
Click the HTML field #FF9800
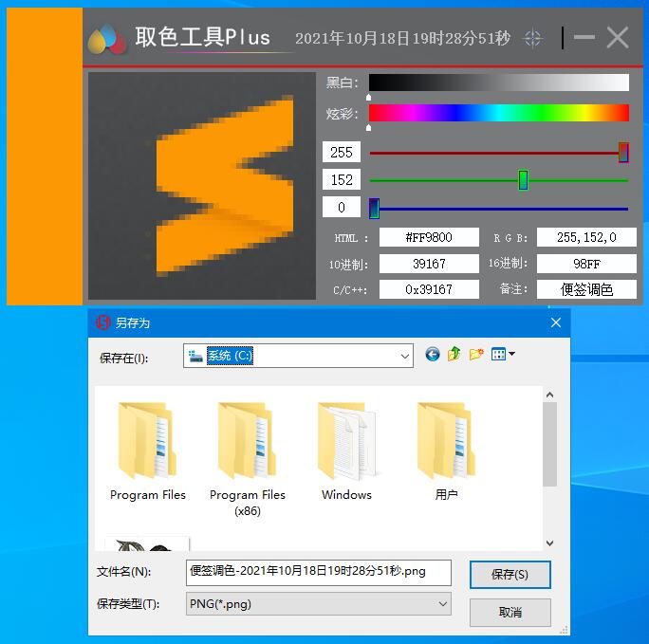429,237
